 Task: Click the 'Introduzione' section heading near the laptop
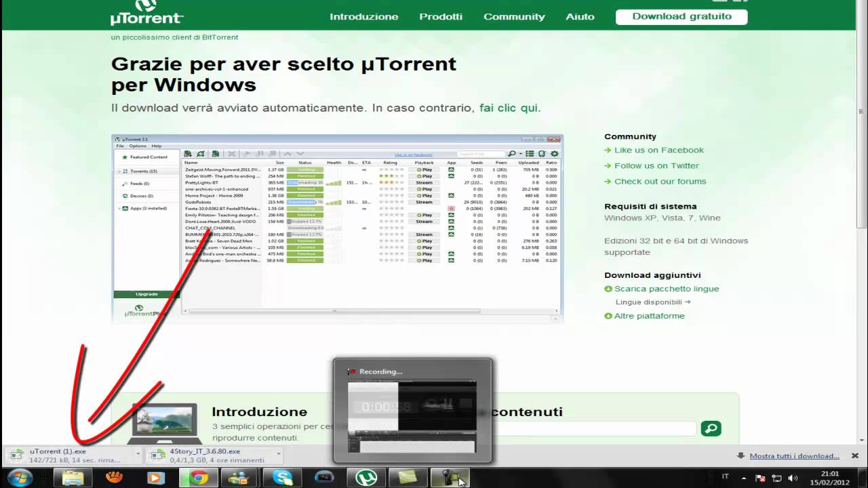coord(259,412)
